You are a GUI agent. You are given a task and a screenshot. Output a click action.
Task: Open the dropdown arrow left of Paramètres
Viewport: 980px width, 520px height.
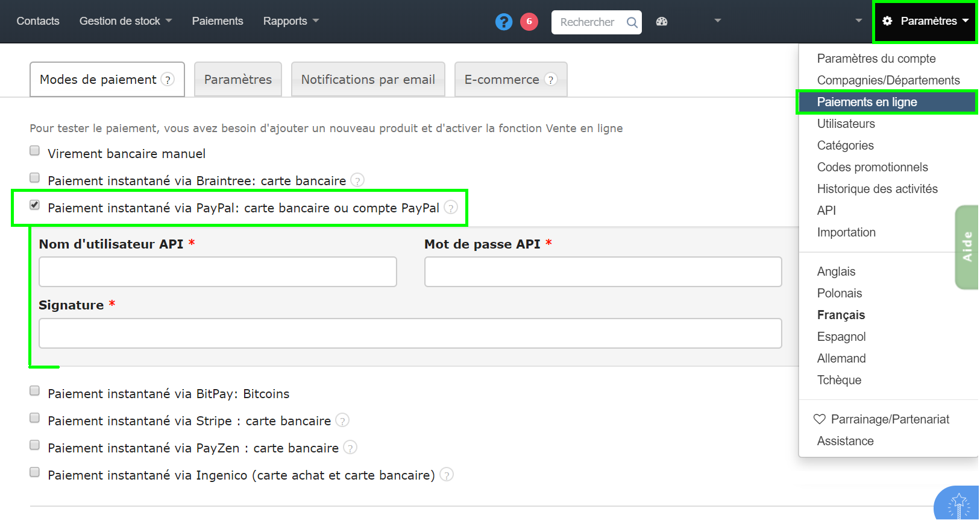(x=859, y=21)
